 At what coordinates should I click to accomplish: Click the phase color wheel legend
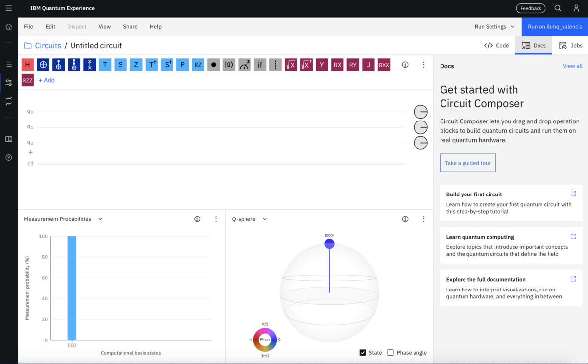pos(265,340)
